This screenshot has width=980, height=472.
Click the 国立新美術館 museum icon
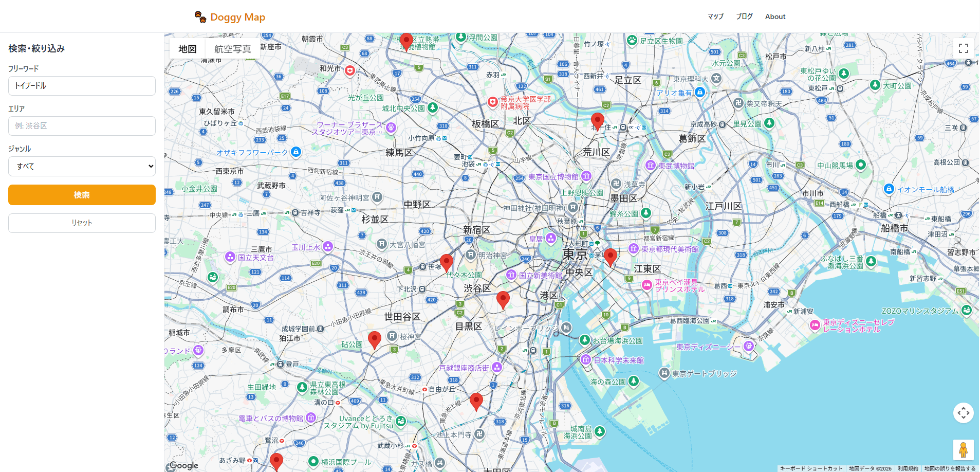[511, 275]
